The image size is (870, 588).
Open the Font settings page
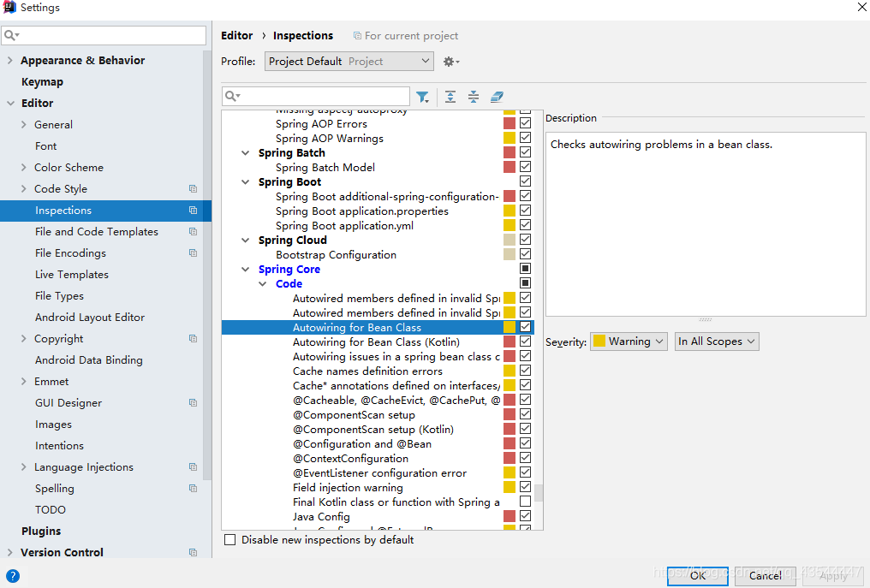[45, 146]
